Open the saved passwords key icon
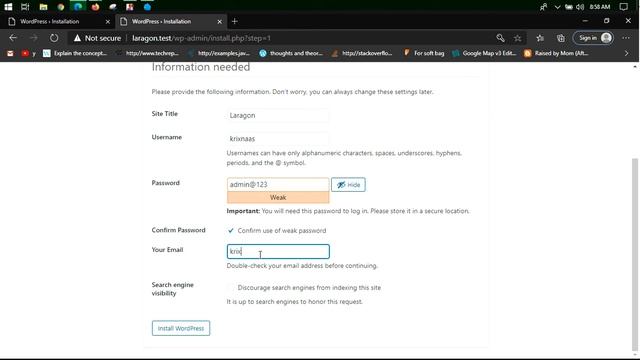Image resolution: width=640 pixels, height=360 pixels. click(500, 38)
